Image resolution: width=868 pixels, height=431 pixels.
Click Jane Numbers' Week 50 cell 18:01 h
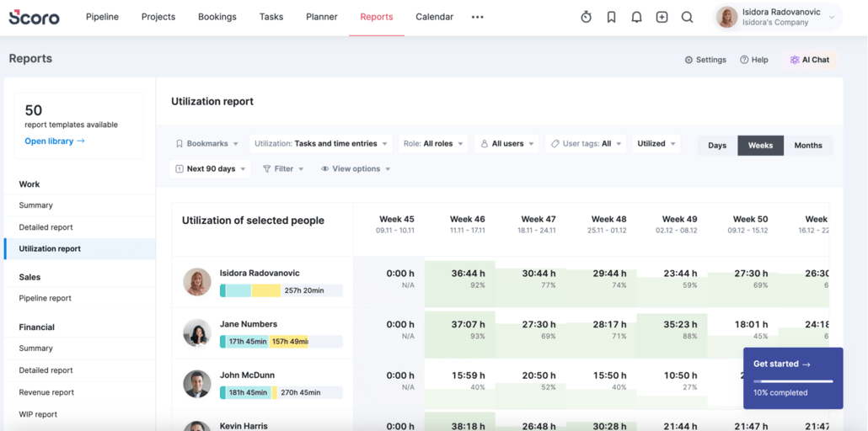(x=743, y=333)
